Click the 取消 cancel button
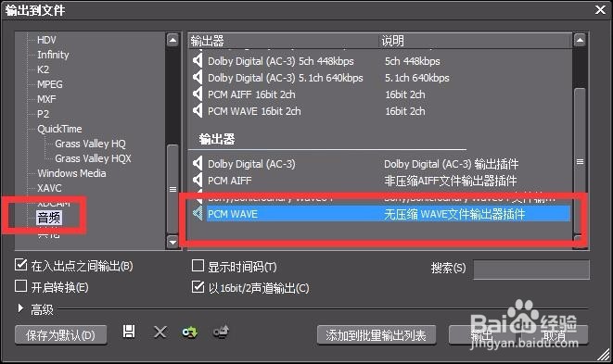 point(555,335)
